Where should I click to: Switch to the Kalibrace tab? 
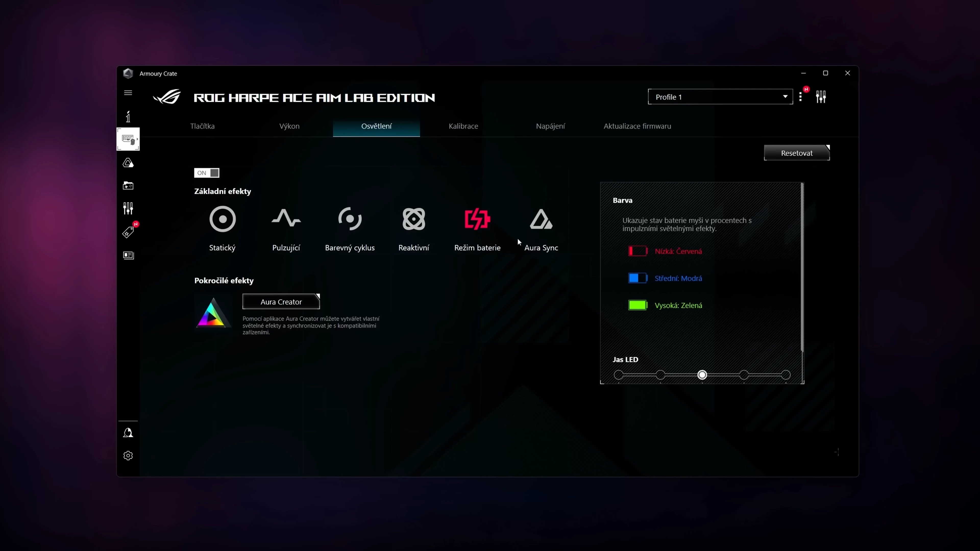pyautogui.click(x=463, y=126)
